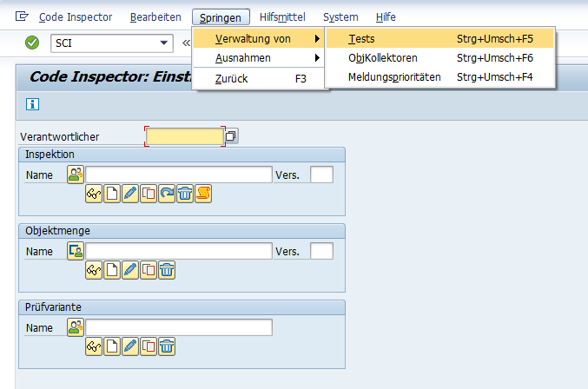The image size is (588, 389).
Task: Create new inspection with blank page icon
Action: [112, 194]
